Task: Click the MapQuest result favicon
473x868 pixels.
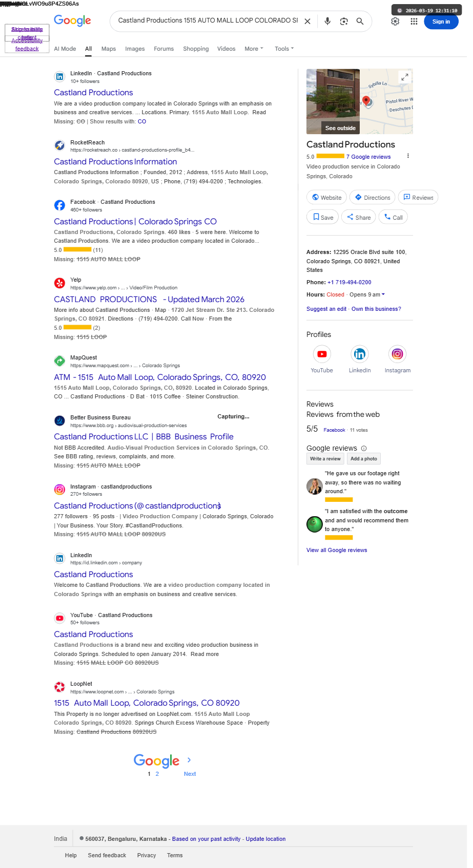Action: 59,361
